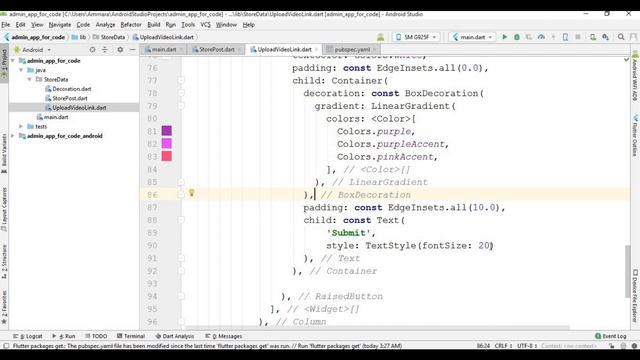Select main.dart in project tree
The height and width of the screenshot is (360, 640).
click(x=53, y=117)
